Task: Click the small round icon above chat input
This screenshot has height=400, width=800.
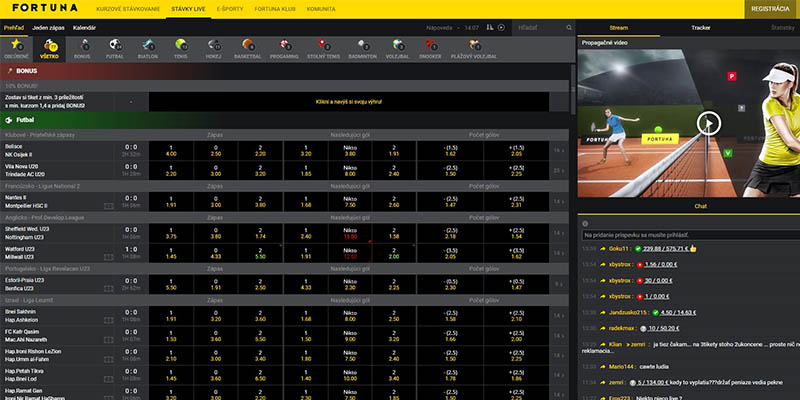Action: (x=585, y=223)
